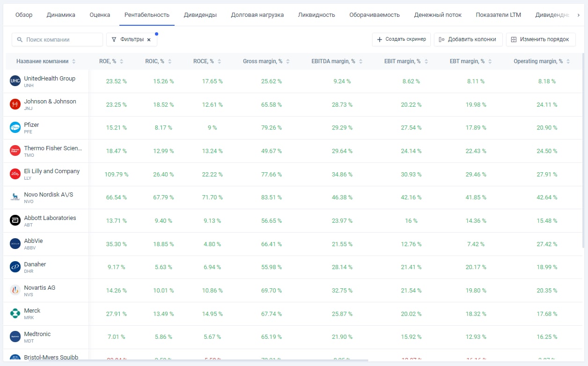Click the Abbott Laboratories logo icon
The image size is (588, 366).
click(x=15, y=220)
